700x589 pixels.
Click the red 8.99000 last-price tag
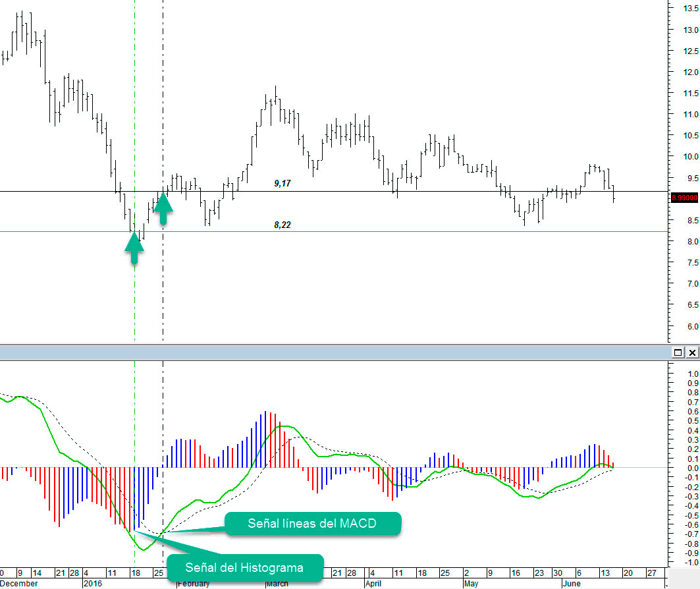(x=684, y=198)
